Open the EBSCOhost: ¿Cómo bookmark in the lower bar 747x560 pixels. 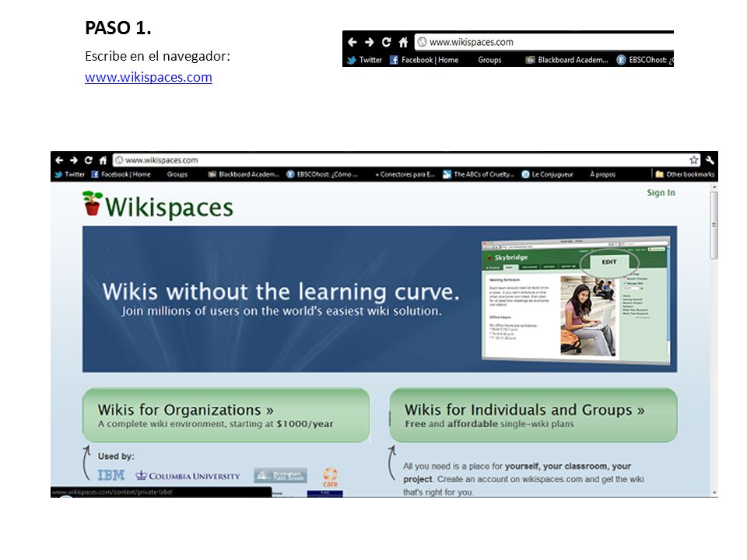[x=321, y=174]
